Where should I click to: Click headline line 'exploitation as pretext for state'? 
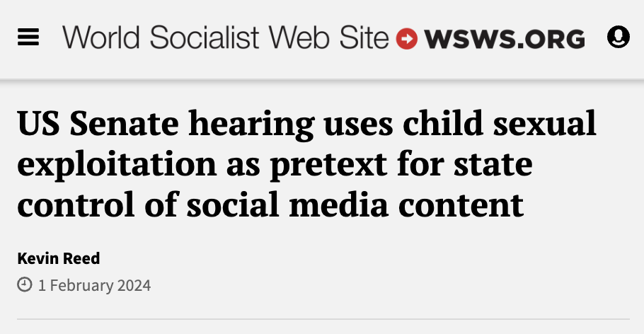point(275,164)
